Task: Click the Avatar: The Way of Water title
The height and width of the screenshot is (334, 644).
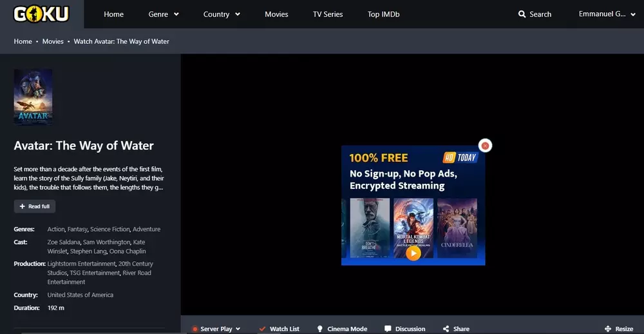Action: (84, 146)
